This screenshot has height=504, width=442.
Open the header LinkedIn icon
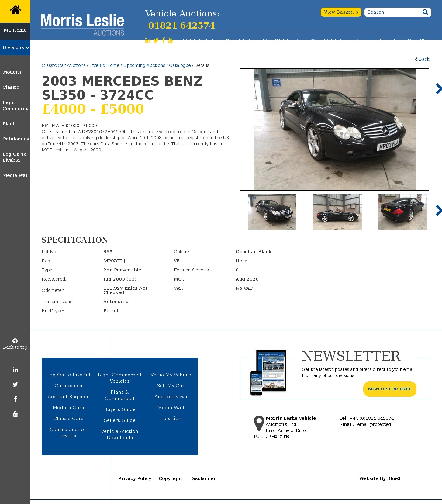(x=148, y=40)
